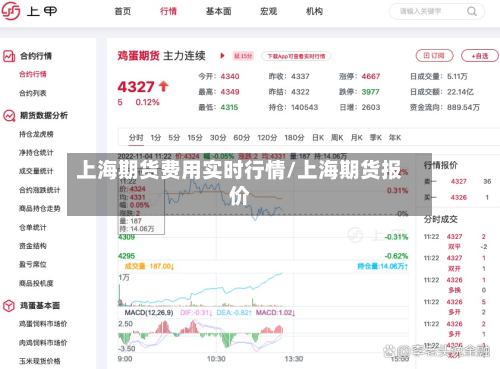Select the 分时 chart period tab
Viewport: 500px width, 369px height.
click(136, 137)
